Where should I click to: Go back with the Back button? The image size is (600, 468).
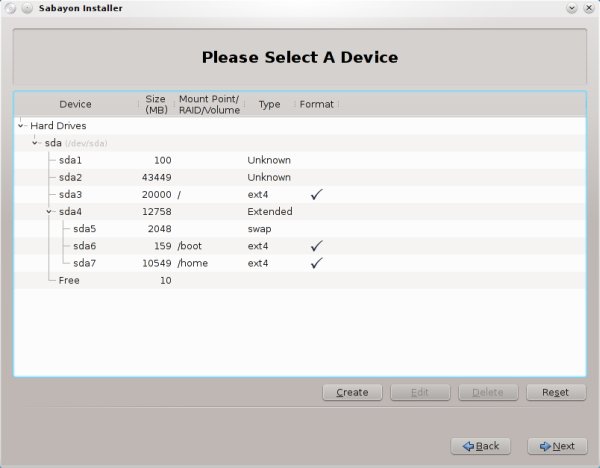[x=480, y=446]
